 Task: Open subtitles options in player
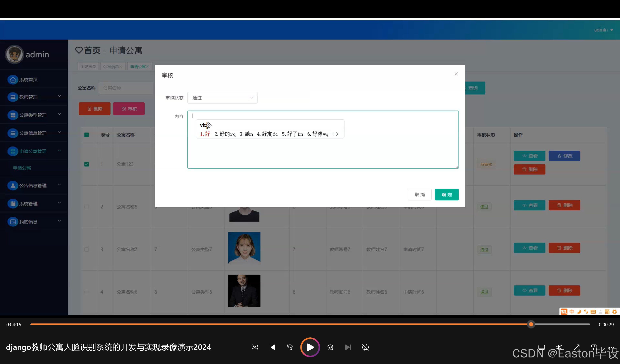[541, 347]
